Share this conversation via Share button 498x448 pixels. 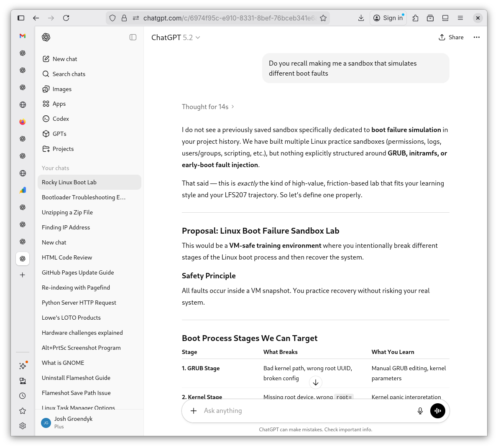pos(451,37)
